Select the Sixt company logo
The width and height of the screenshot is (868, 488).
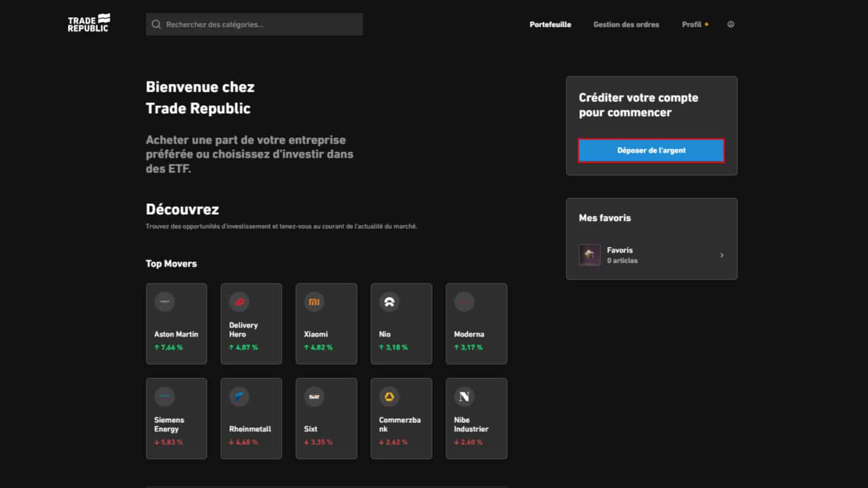(x=314, y=396)
